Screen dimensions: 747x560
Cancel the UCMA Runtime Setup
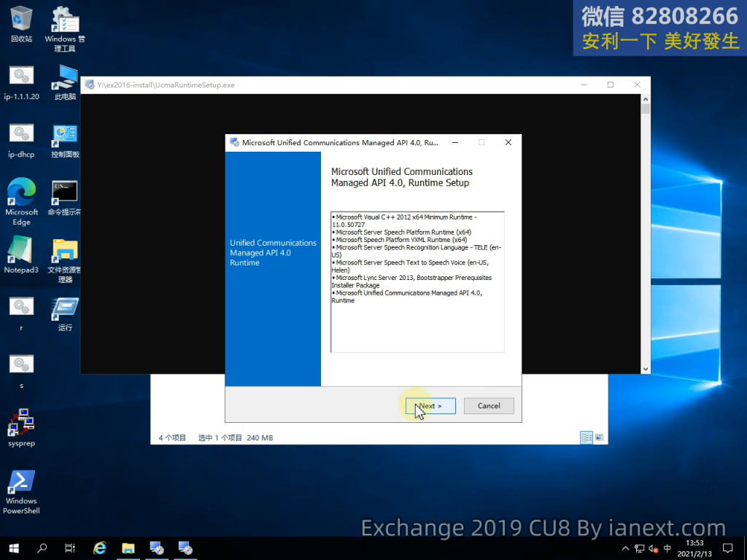(x=489, y=406)
